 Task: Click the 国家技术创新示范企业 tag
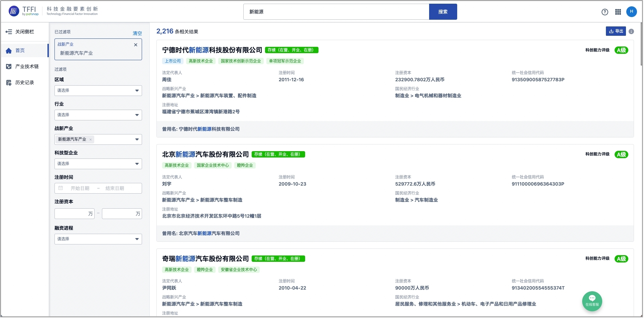(x=241, y=61)
